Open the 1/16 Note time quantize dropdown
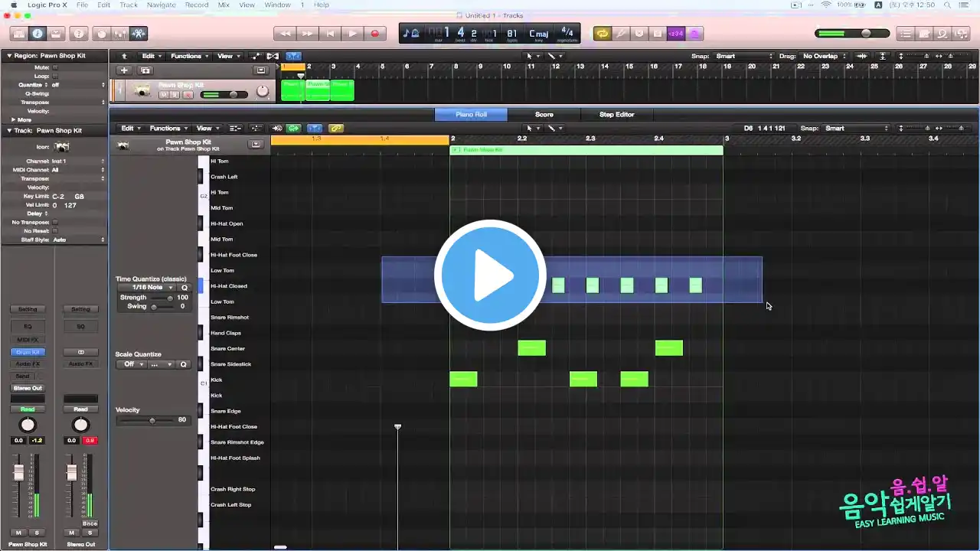This screenshot has height=551, width=980. [x=147, y=288]
